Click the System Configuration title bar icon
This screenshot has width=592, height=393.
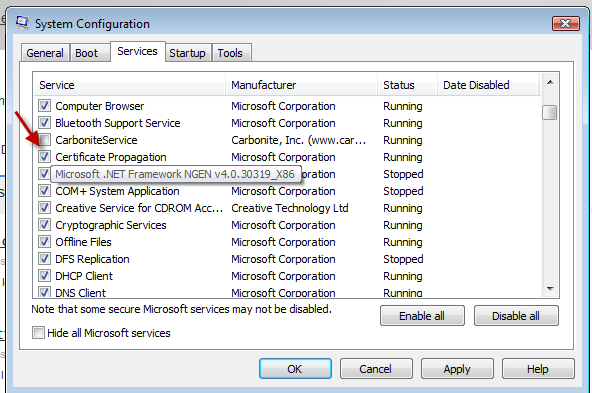coord(22,23)
